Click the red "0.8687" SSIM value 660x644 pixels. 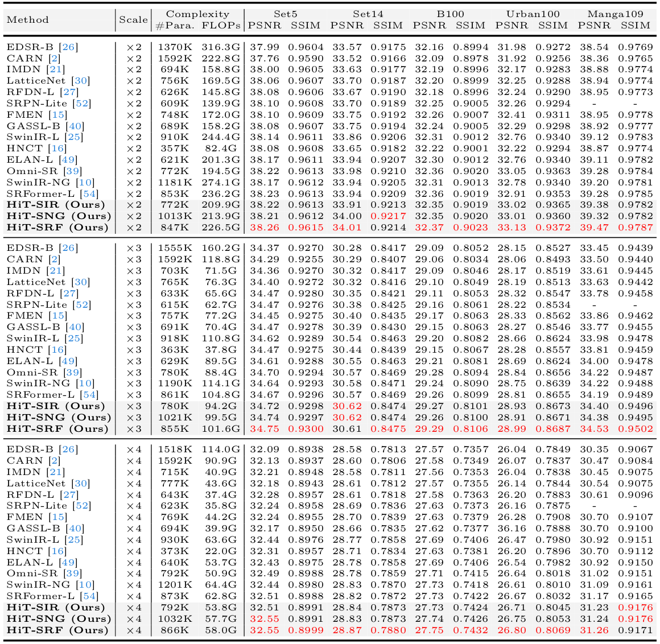tap(553, 429)
